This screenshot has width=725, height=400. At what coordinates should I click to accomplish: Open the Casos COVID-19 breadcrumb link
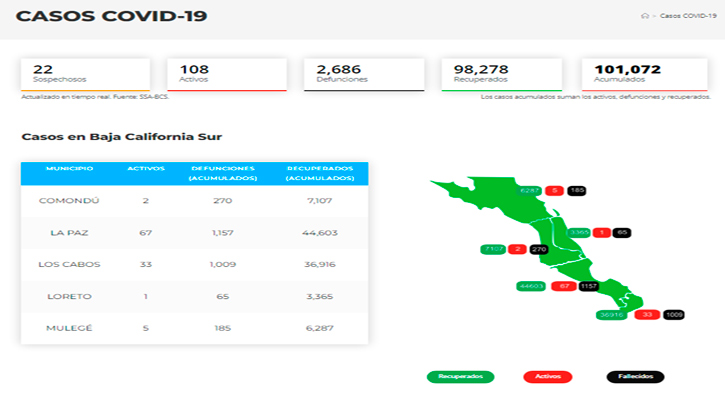pos(688,16)
